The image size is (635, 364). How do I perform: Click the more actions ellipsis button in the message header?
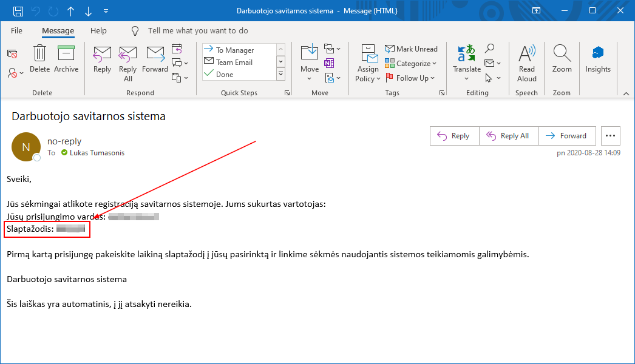click(610, 136)
